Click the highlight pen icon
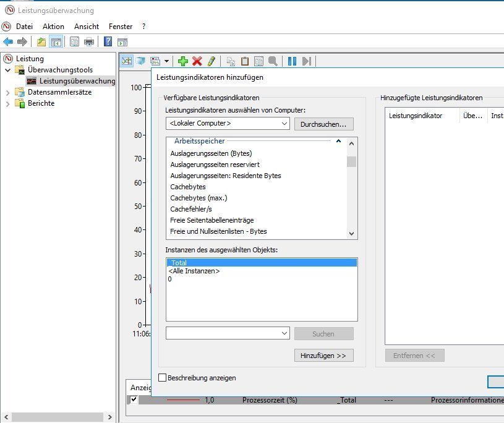The width and height of the screenshot is (504, 423). coord(211,61)
